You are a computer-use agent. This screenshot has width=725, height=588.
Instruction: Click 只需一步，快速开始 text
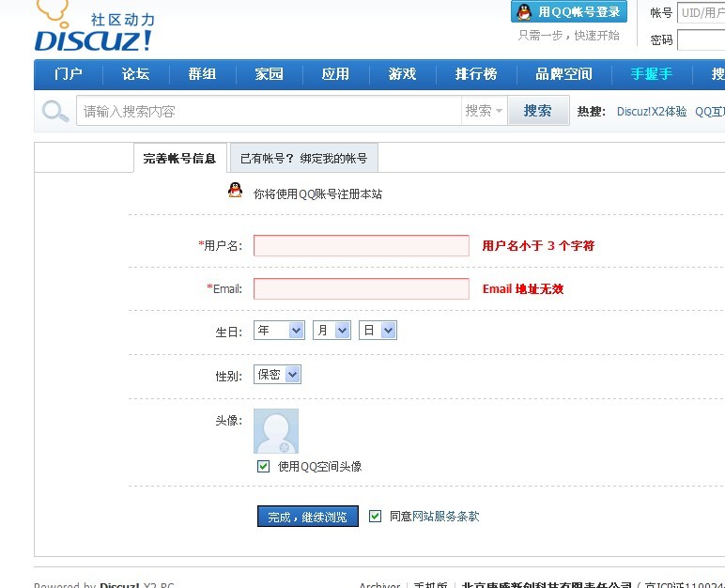click(569, 36)
